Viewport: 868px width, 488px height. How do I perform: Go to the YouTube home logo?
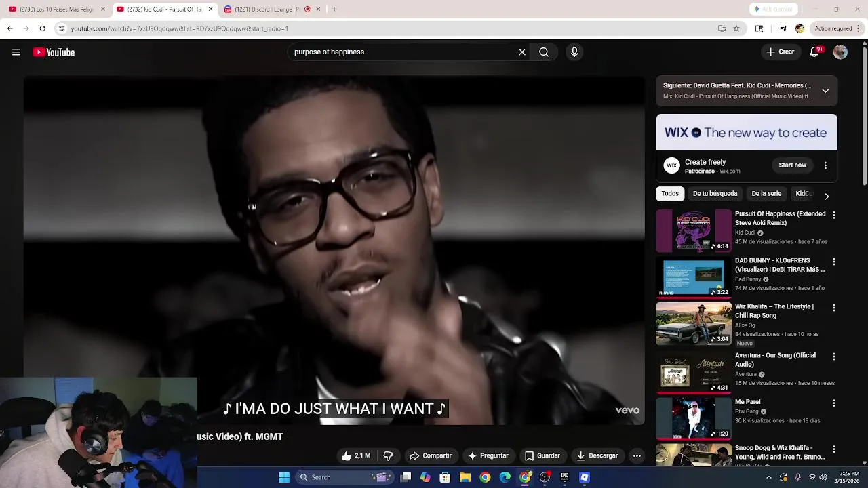pyautogui.click(x=54, y=52)
